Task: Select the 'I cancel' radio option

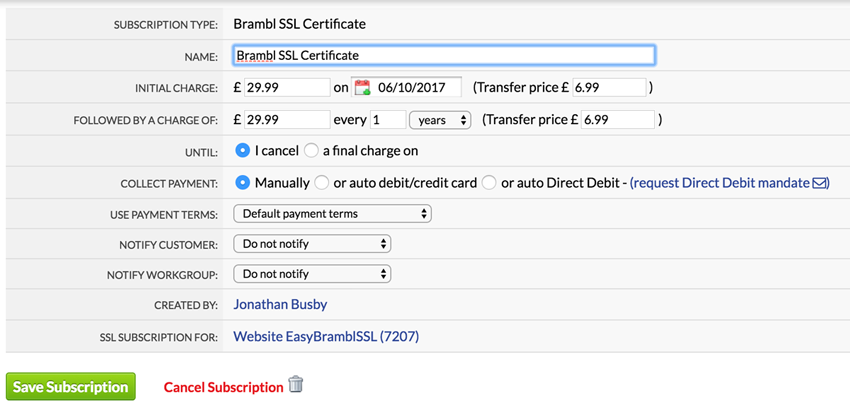Action: click(242, 151)
